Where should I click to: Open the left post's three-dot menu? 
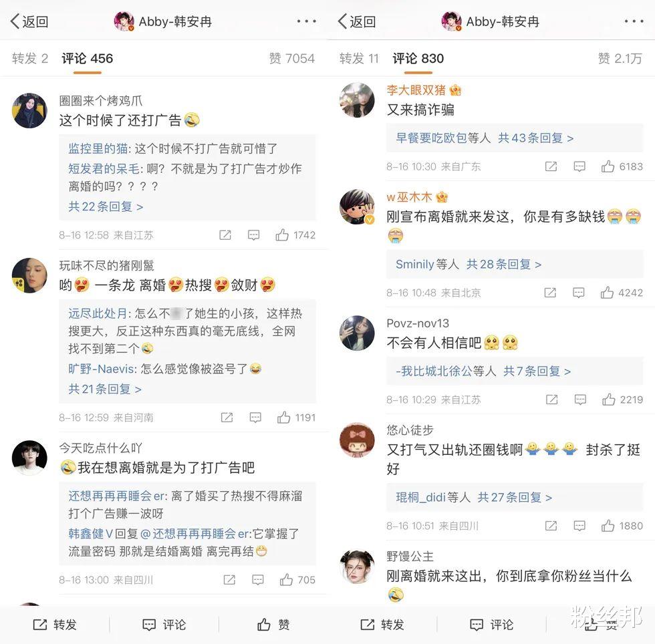(x=307, y=21)
